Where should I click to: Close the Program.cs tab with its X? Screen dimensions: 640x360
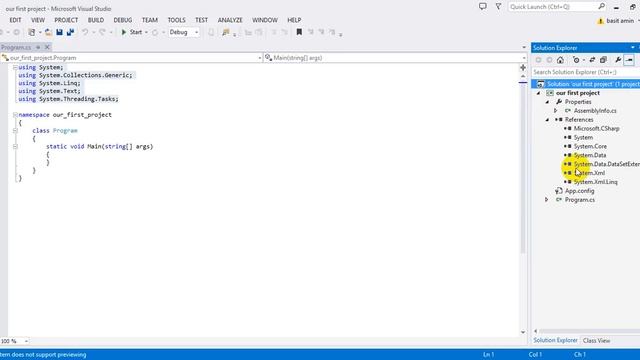click(x=47, y=47)
